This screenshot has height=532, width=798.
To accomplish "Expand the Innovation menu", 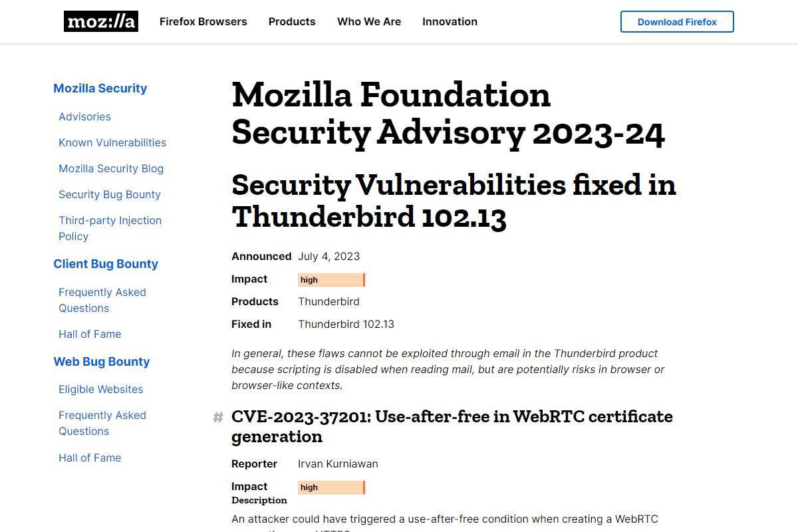I will coord(450,21).
